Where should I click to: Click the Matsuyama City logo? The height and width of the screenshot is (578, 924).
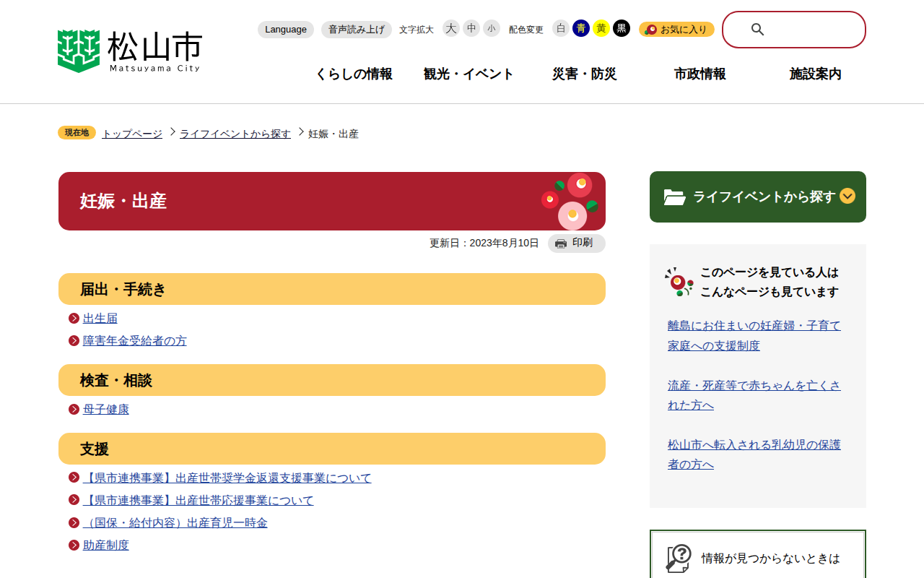[x=130, y=51]
